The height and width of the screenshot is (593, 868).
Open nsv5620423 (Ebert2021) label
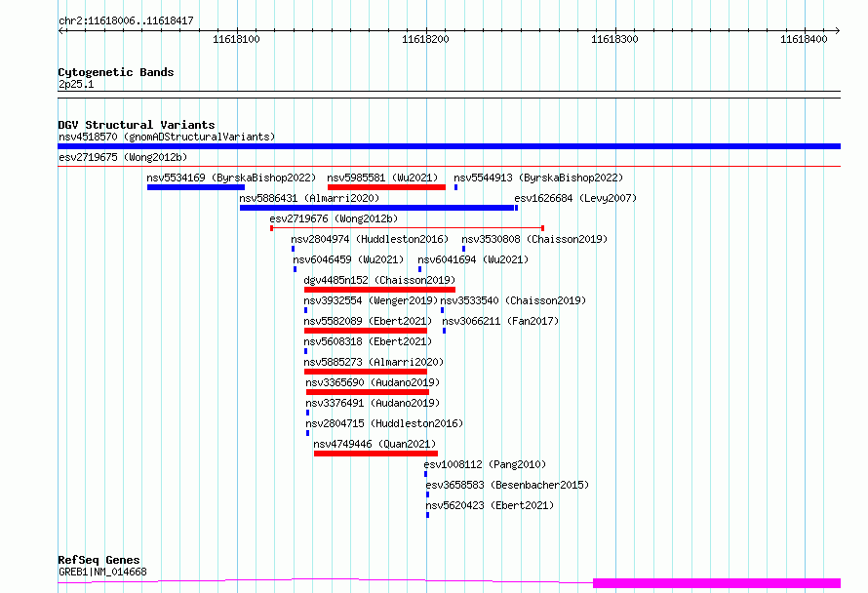click(490, 505)
